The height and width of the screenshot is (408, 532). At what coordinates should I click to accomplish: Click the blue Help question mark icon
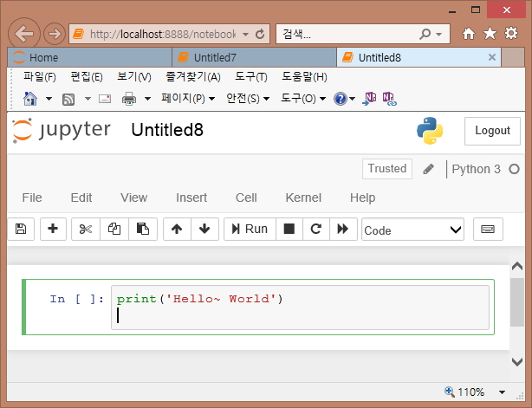(x=340, y=99)
